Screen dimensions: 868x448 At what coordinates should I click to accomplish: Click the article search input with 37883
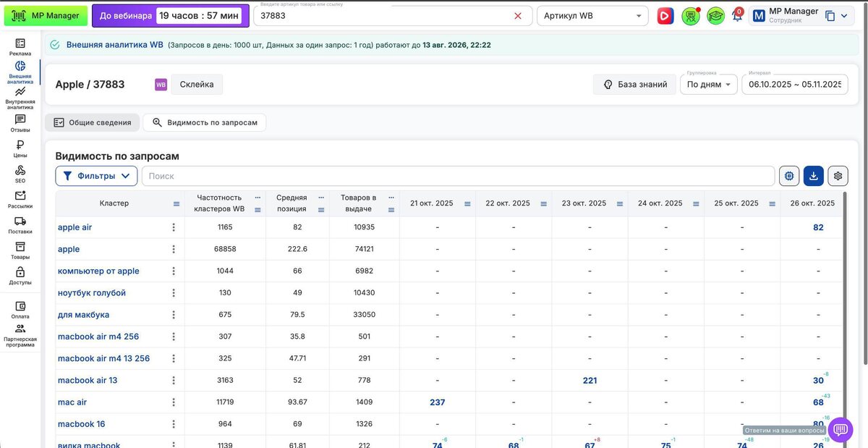click(x=383, y=16)
